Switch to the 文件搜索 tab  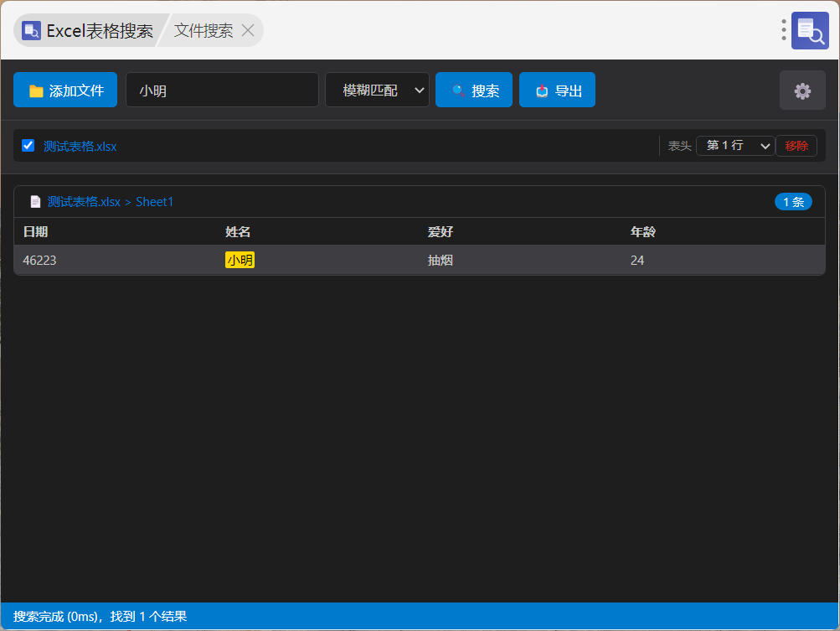(x=204, y=30)
